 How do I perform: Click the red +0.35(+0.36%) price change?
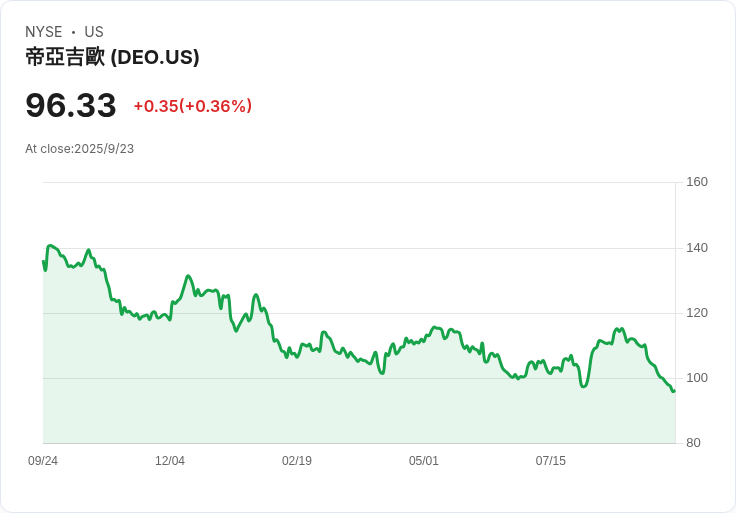pos(192,106)
